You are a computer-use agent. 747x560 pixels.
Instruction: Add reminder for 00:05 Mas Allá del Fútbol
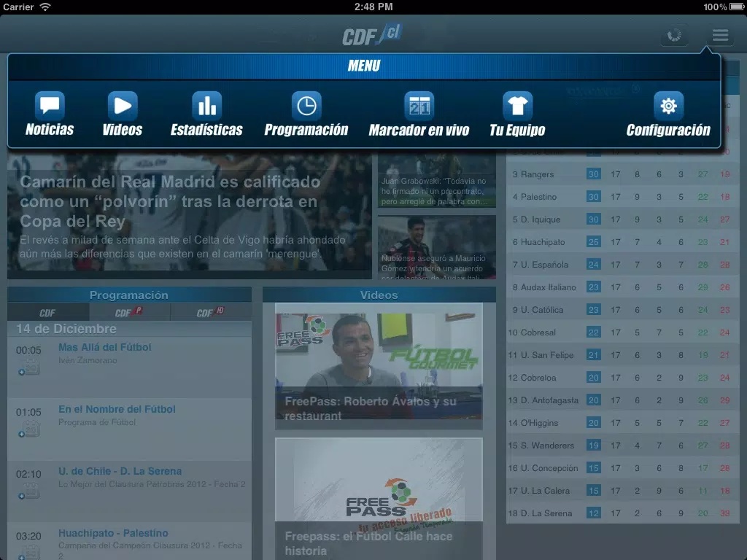point(28,368)
